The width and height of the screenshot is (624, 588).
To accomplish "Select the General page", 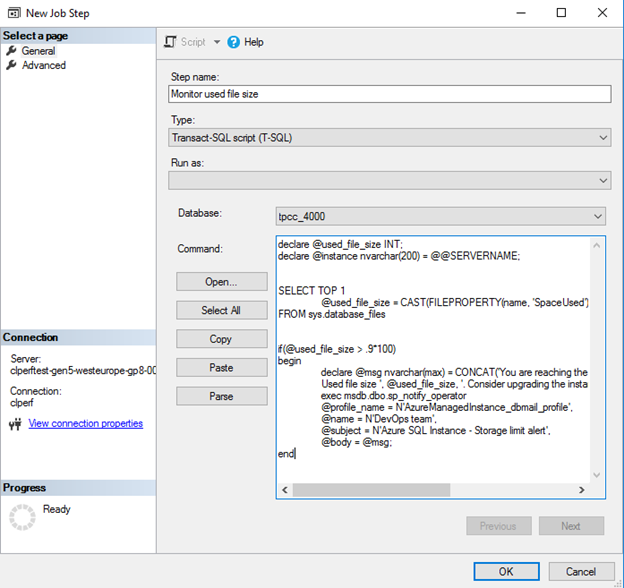I will [38, 51].
